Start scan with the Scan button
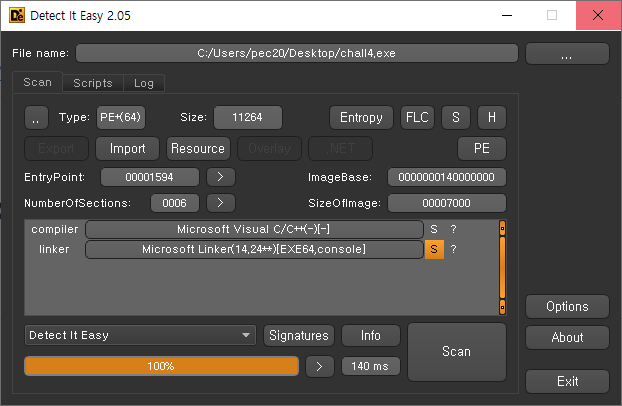 457,352
